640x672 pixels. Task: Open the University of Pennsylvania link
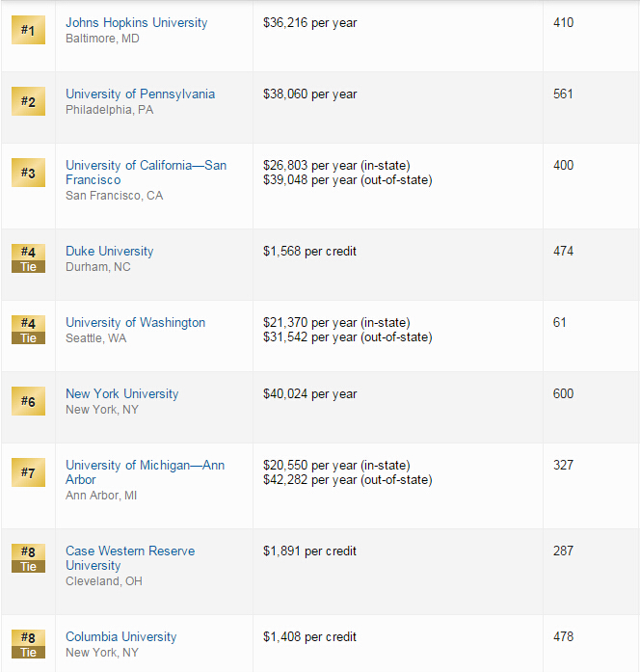coord(140,94)
